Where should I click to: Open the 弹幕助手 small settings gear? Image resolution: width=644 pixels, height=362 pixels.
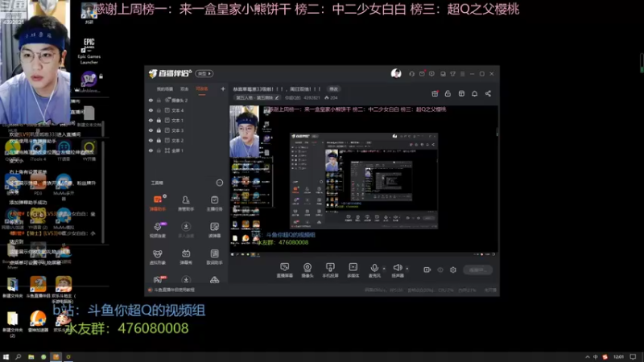point(165,196)
